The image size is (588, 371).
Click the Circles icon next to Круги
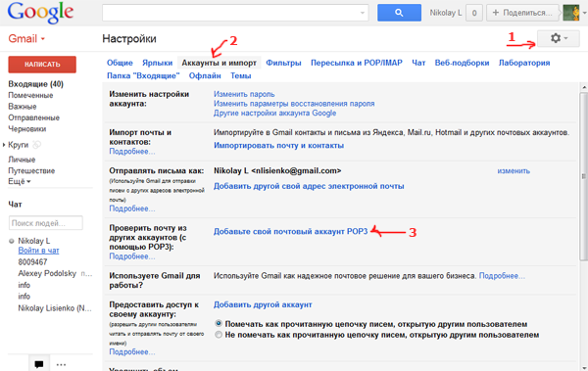pos(36,145)
